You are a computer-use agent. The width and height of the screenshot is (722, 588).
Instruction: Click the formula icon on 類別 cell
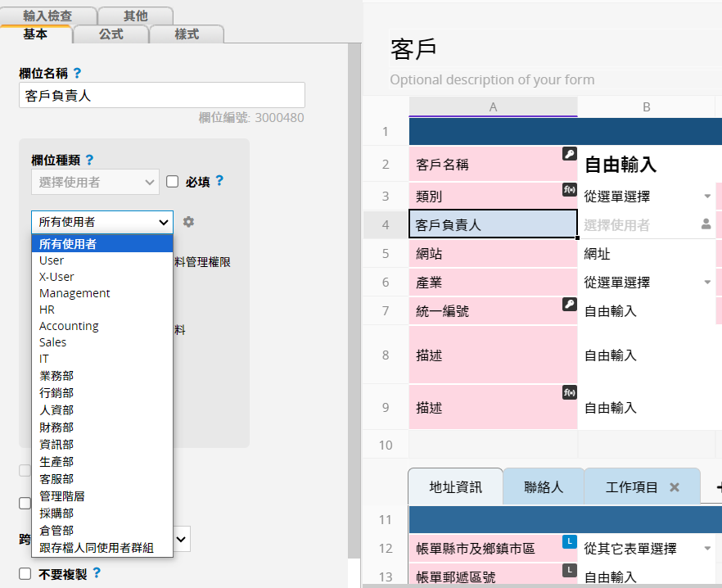click(569, 188)
